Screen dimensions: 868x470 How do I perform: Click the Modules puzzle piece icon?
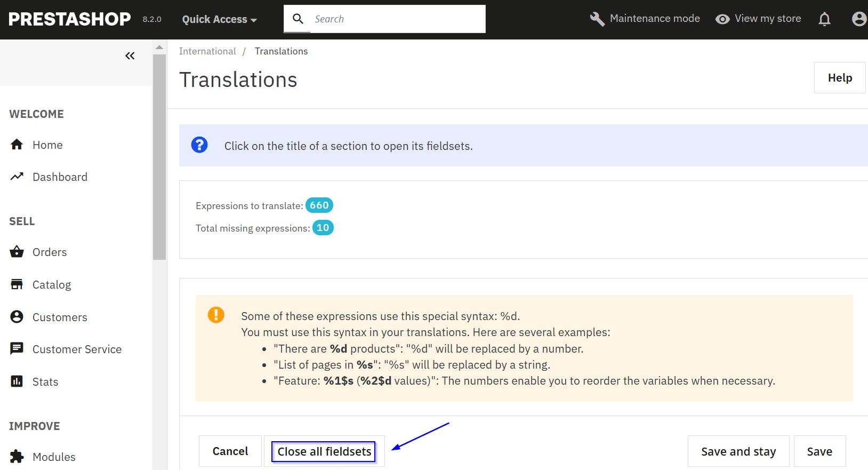tap(17, 457)
